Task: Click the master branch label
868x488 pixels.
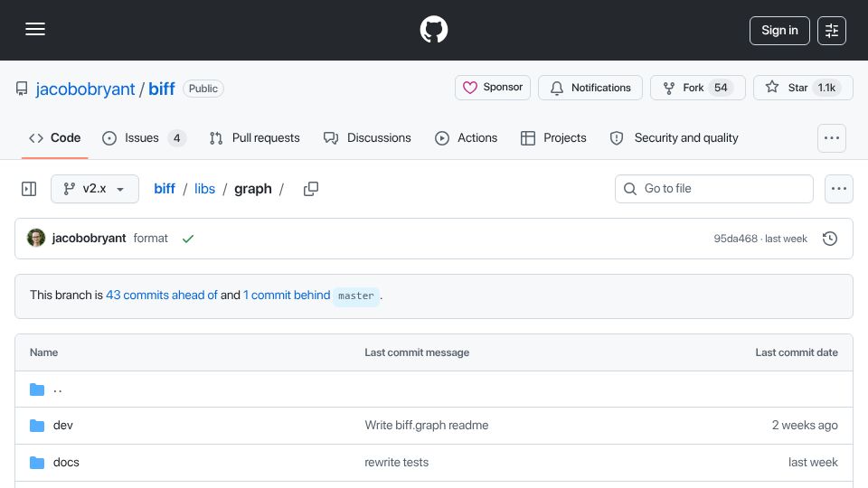Action: 356,296
